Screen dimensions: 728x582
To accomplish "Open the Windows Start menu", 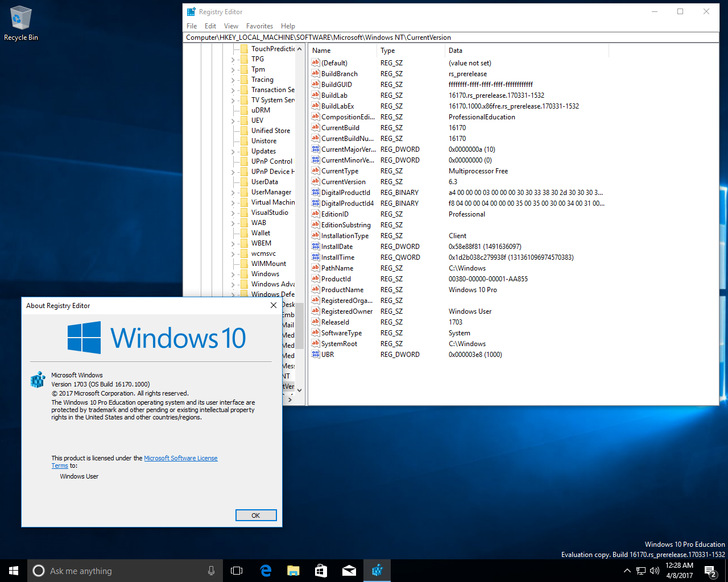I will tap(14, 571).
